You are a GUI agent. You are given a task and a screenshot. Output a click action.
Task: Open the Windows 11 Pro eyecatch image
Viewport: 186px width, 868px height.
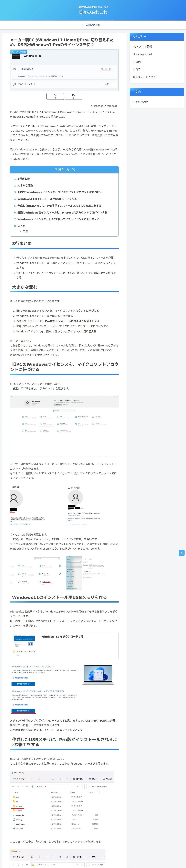pos(64,70)
